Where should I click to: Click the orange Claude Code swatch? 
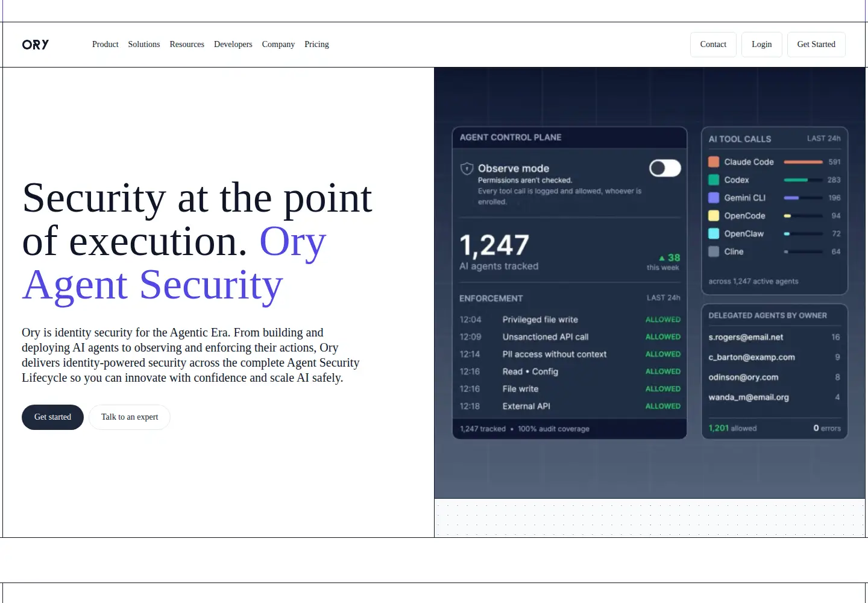pos(714,162)
